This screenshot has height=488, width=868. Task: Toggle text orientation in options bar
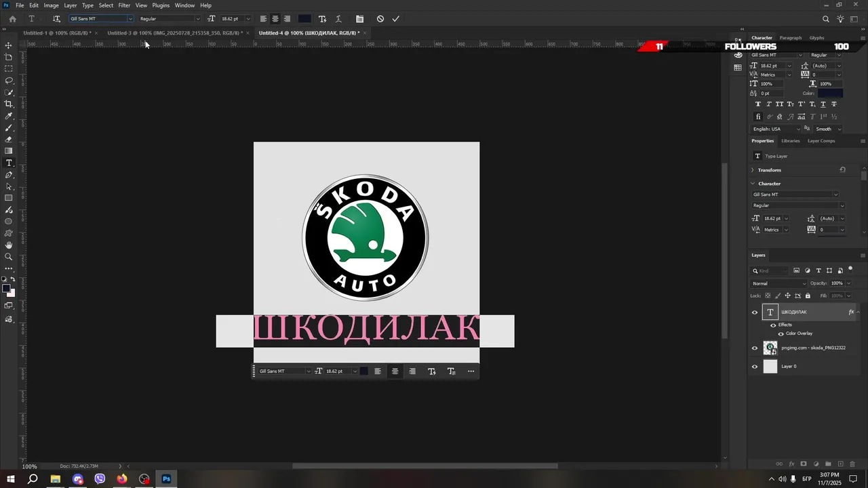[x=56, y=19]
